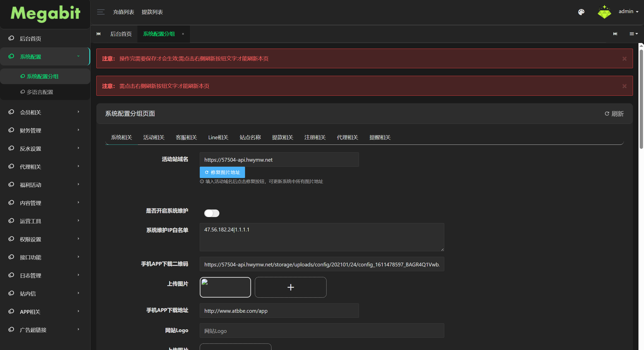Open the tab options dropdown menu
This screenshot has height=350, width=644.
click(633, 34)
